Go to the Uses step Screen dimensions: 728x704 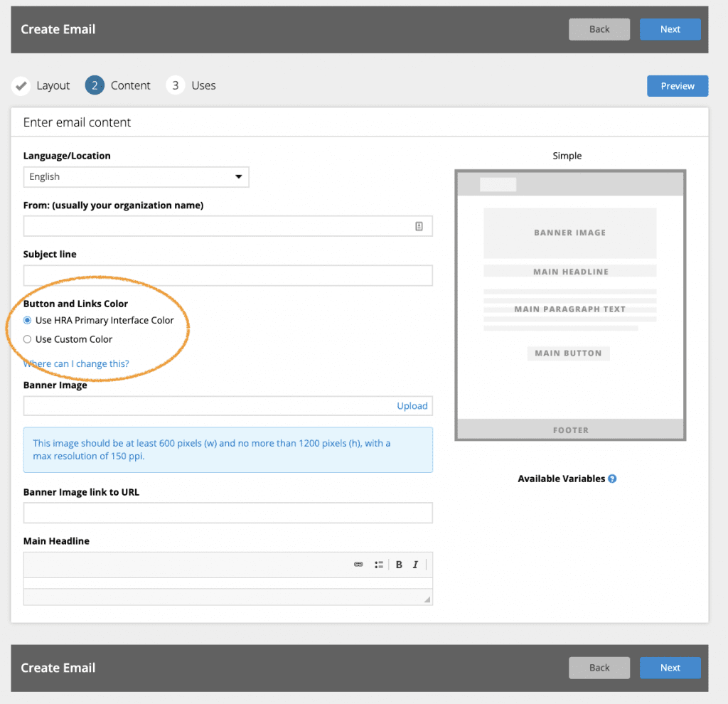pyautogui.click(x=204, y=85)
